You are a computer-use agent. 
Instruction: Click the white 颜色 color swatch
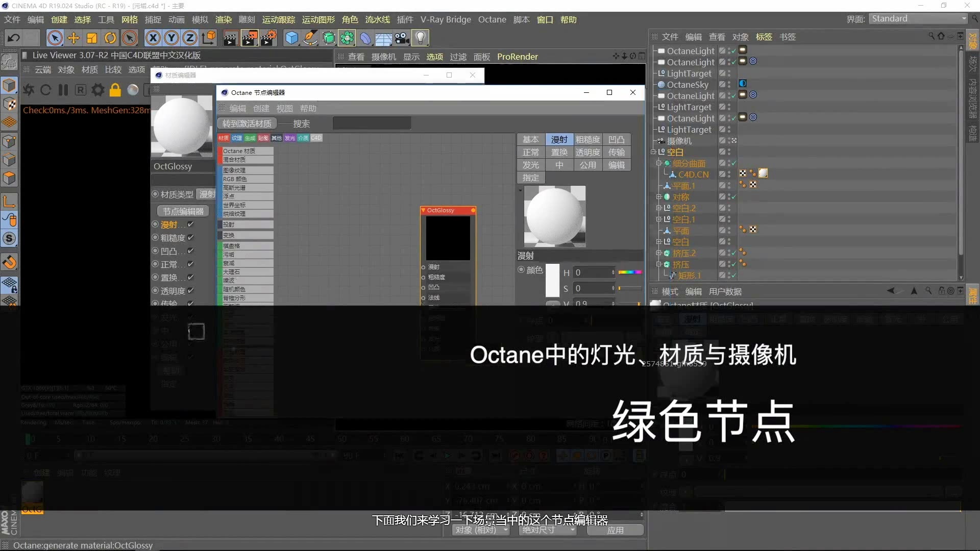[552, 281]
